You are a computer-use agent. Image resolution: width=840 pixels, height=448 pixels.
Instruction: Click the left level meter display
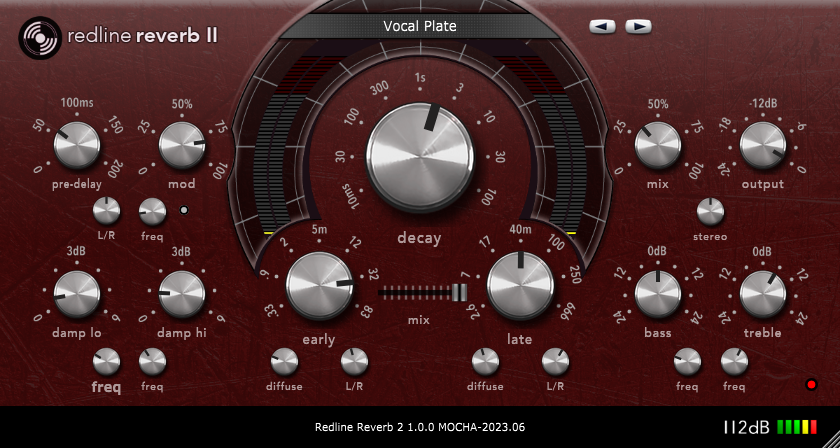pyautogui.click(x=282, y=145)
